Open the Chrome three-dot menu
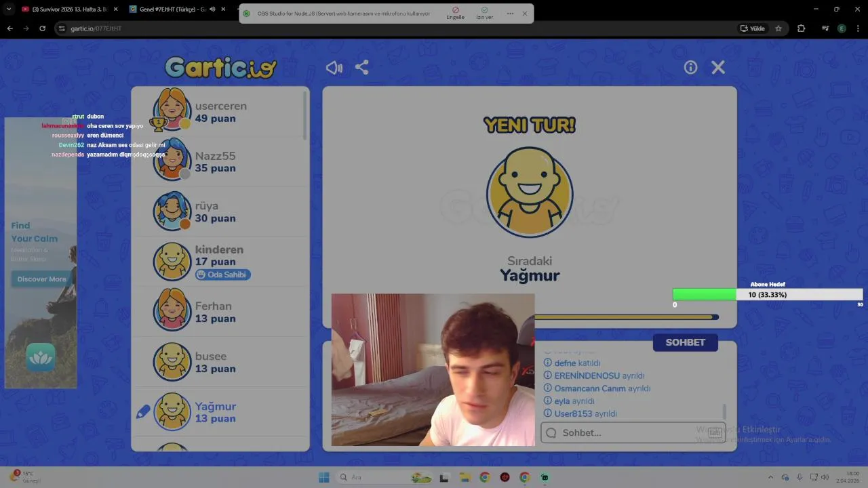The width and height of the screenshot is (868, 488). (x=858, y=28)
